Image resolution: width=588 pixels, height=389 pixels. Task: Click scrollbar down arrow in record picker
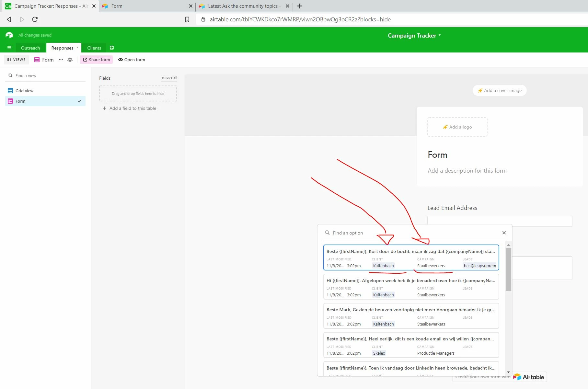pyautogui.click(x=508, y=372)
